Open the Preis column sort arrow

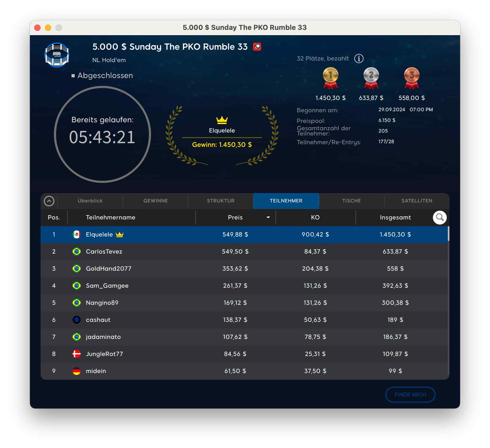coord(268,218)
